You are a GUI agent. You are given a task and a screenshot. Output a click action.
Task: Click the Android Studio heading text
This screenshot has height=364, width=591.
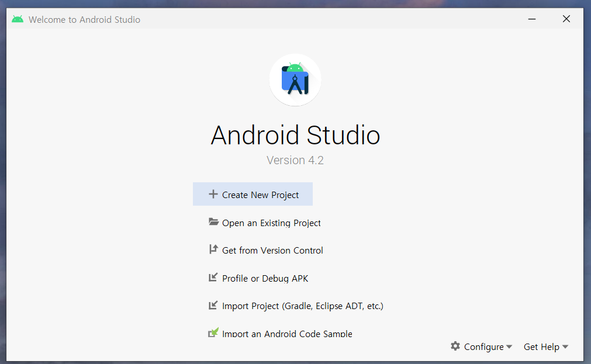click(x=295, y=135)
